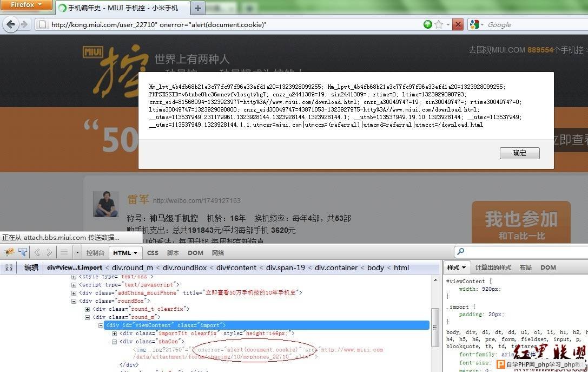The height and width of the screenshot is (372, 588).
Task: Select div#view...t.import in the breadcrumb
Action: click(75, 267)
